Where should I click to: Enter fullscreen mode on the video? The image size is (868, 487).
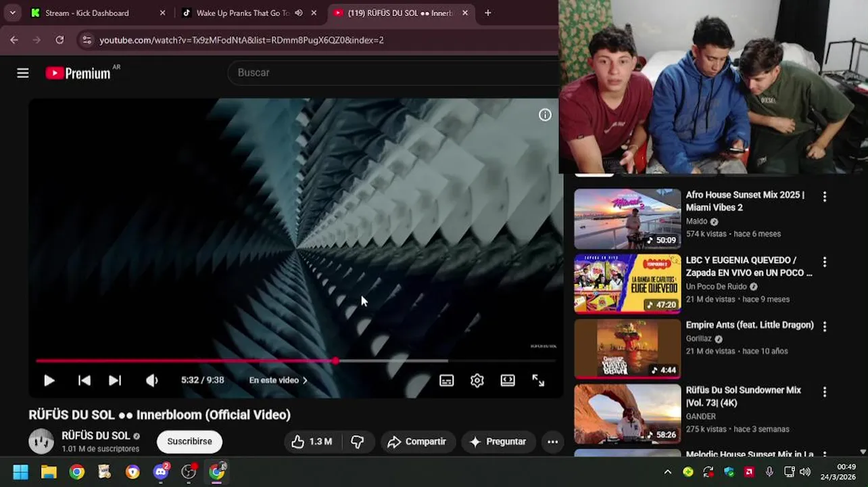tap(538, 380)
